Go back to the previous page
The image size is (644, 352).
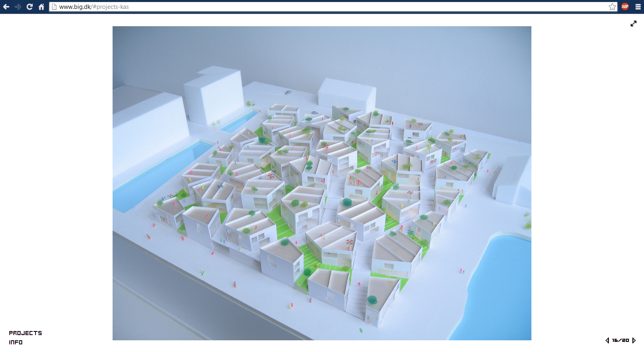pyautogui.click(x=6, y=7)
